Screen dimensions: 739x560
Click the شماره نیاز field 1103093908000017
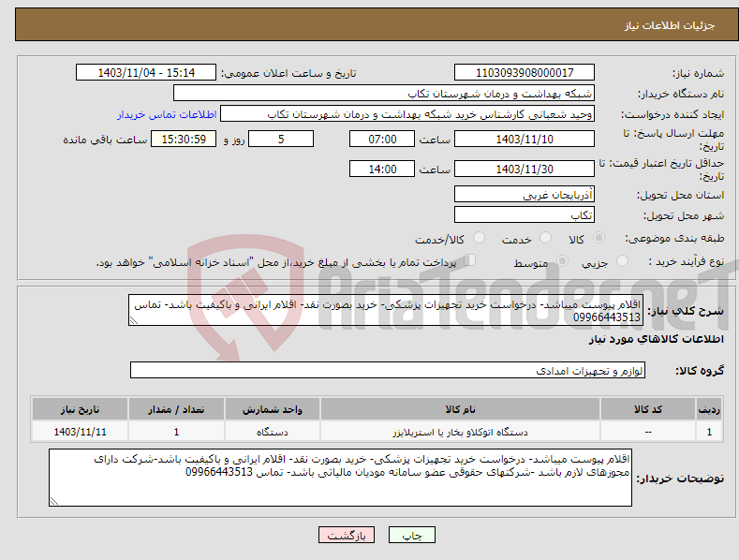coord(525,73)
